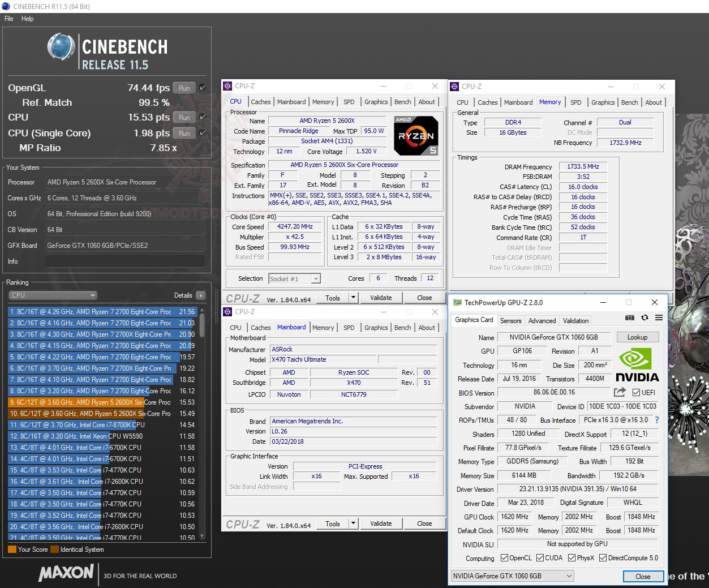This screenshot has width=709, height=588.
Task: Click title icon of CPU-Z CPU window
Action: [227, 86]
